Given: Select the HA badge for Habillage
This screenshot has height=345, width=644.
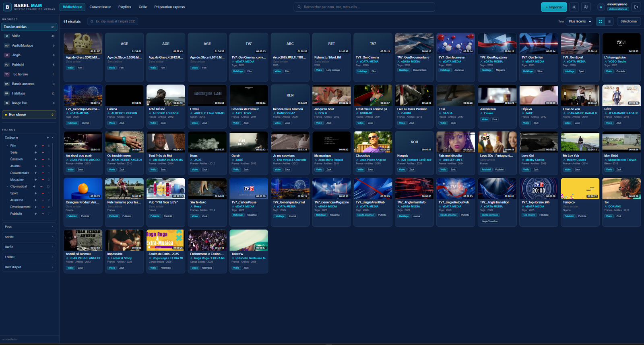Looking at the screenshot, I should coord(7,93).
